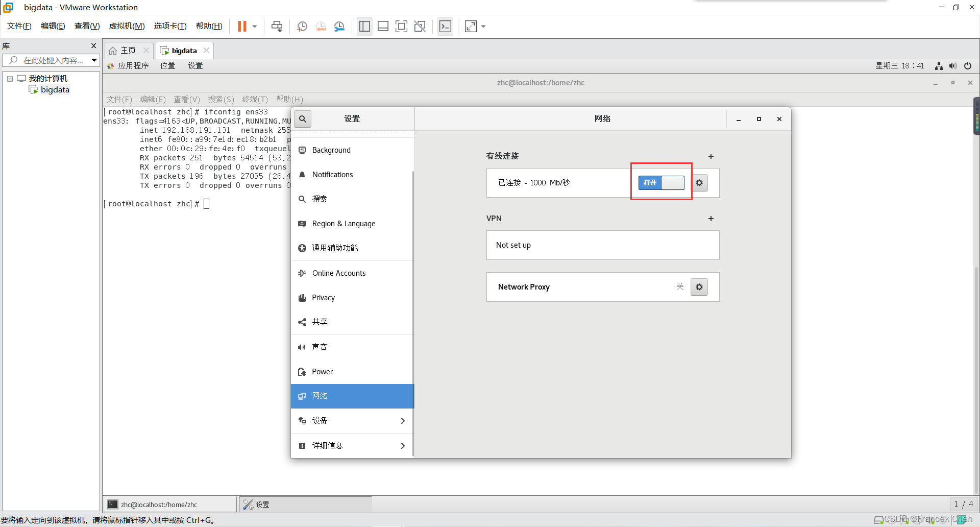980x527 pixels.
Task: Click the VPN Not set up row
Action: pos(603,245)
